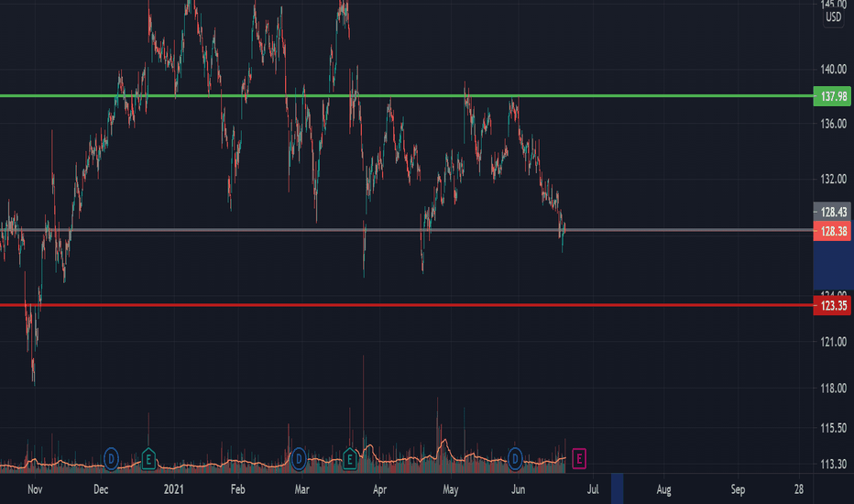854x504 pixels.
Task: Click the Jul label on time axis
Action: click(x=593, y=489)
